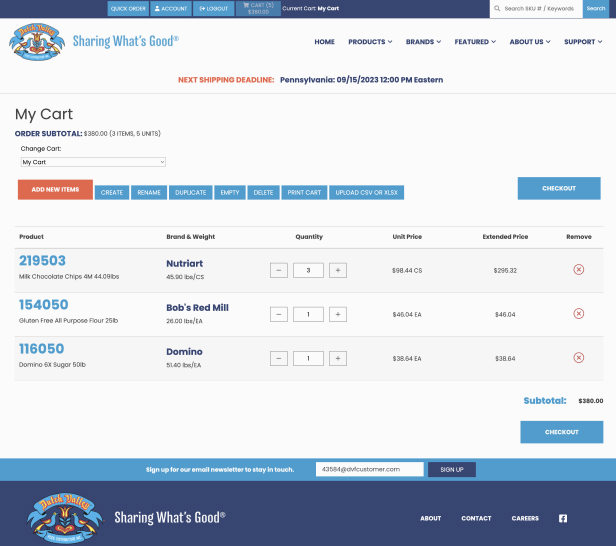Image resolution: width=616 pixels, height=546 pixels.
Task: Open the Account page
Action: click(171, 8)
